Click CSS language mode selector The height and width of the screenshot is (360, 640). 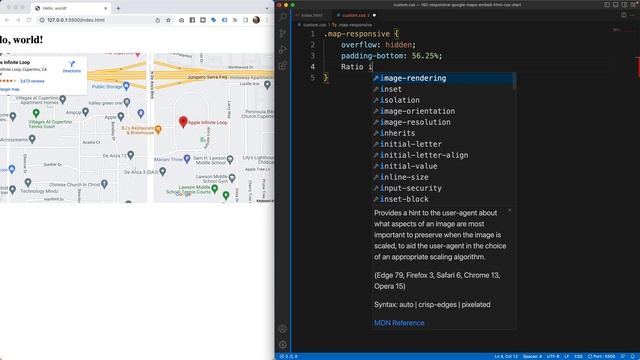[578, 356]
